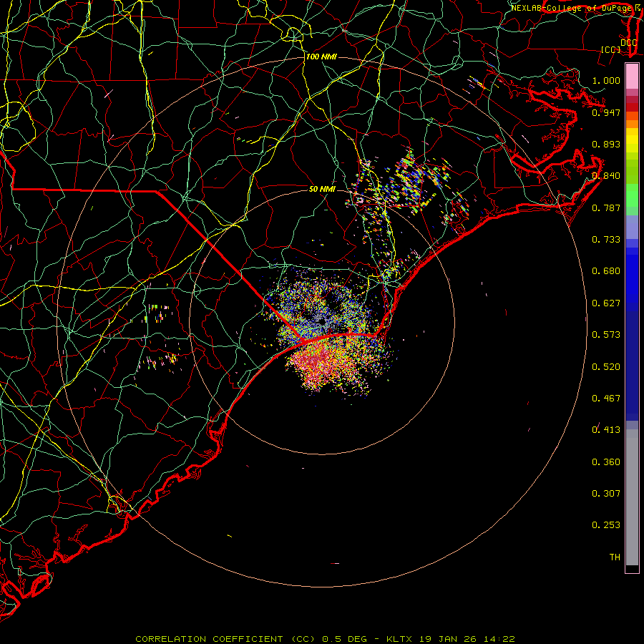Select the 0.467 color scale value
Screen dimensions: 644x644
606,399
